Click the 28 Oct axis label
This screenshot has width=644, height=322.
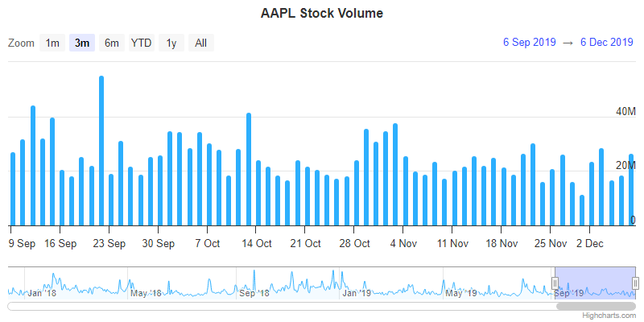tap(354, 244)
